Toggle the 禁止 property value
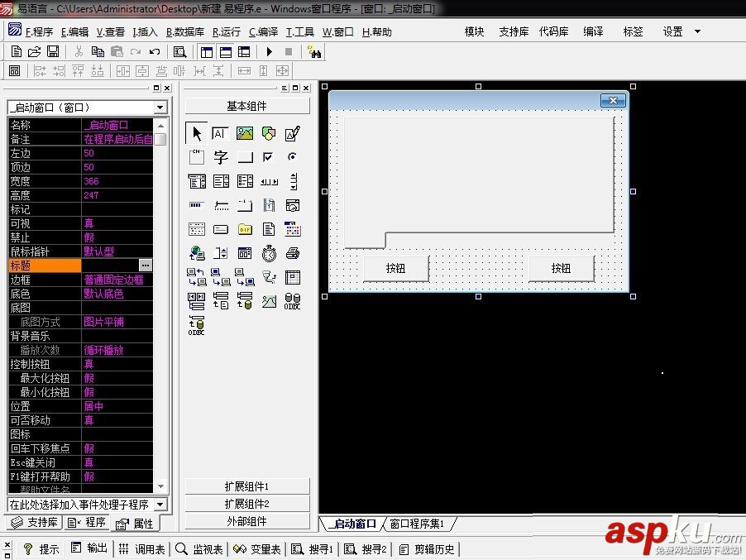This screenshot has height=560, width=746. [117, 237]
